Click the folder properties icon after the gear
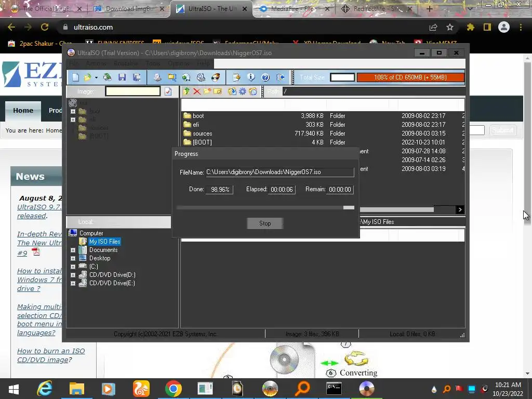 tap(253, 91)
